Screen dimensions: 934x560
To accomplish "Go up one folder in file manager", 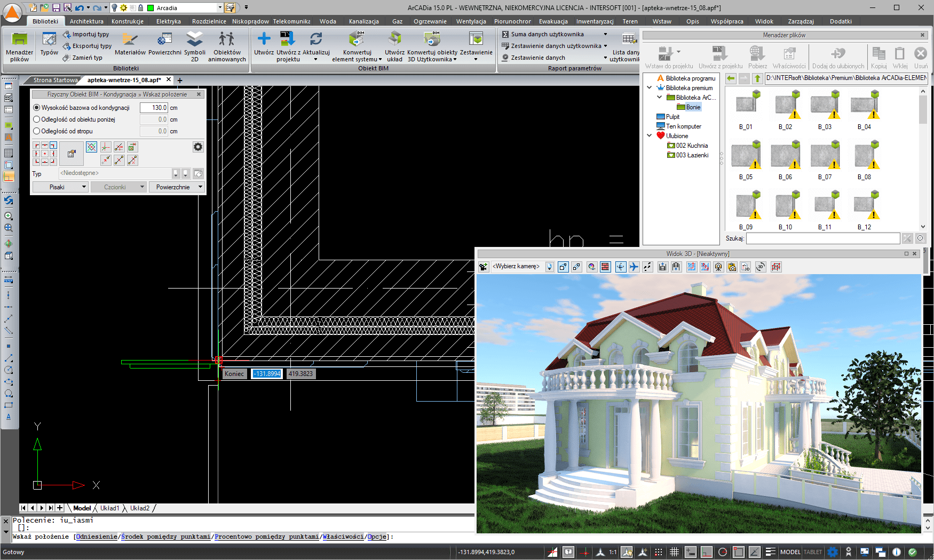I will (x=757, y=78).
